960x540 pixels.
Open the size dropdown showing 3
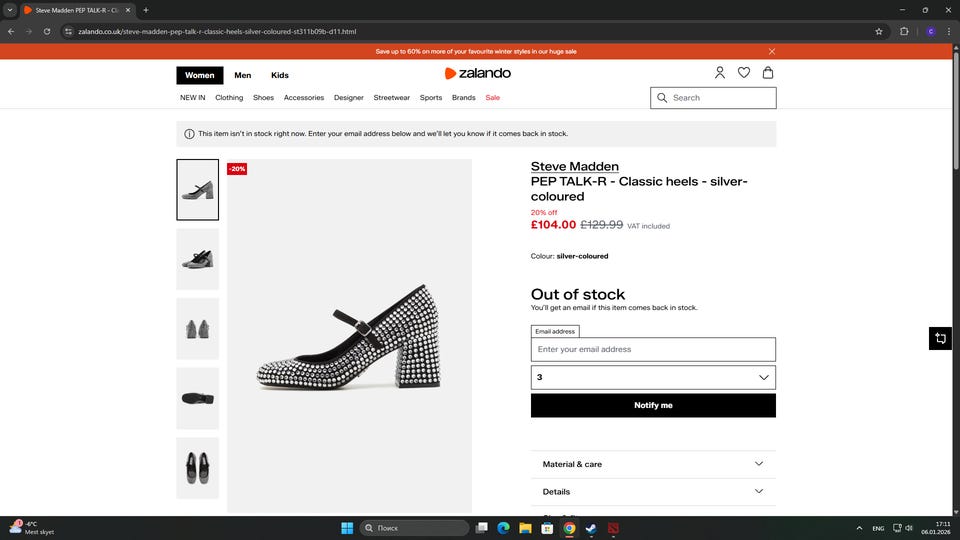click(x=653, y=377)
